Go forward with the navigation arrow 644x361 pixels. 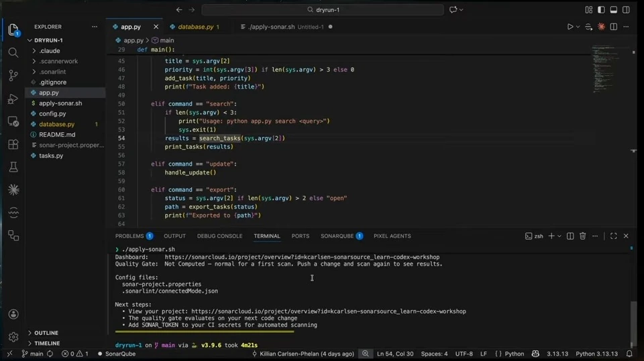click(191, 9)
